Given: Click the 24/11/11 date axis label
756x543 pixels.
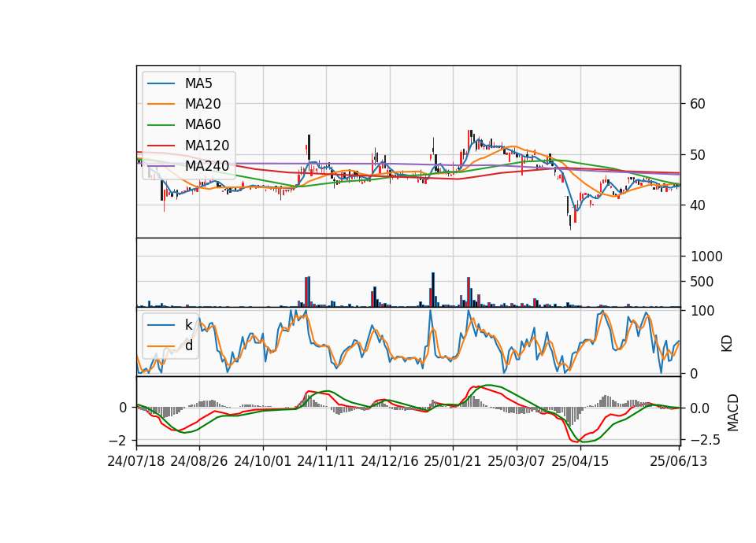Looking at the screenshot, I should click(x=326, y=461).
